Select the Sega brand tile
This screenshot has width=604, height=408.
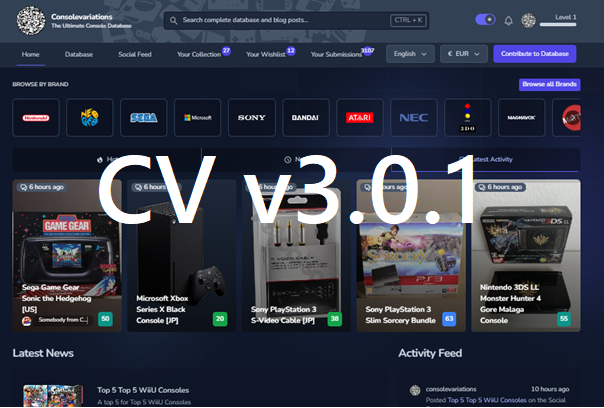(x=144, y=118)
